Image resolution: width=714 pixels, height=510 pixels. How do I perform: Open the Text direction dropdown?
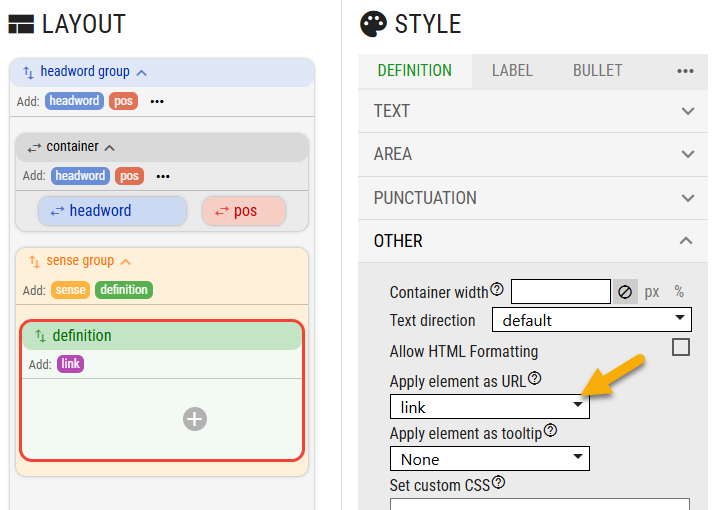592,320
